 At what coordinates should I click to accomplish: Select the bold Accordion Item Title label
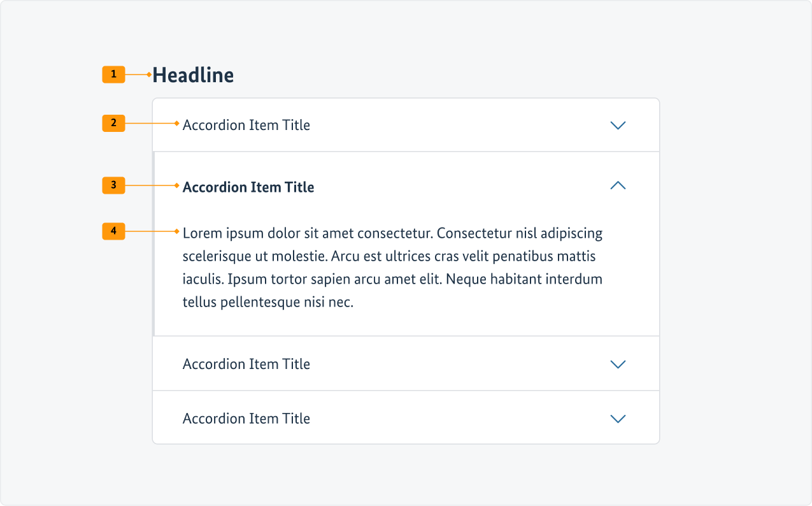point(248,187)
